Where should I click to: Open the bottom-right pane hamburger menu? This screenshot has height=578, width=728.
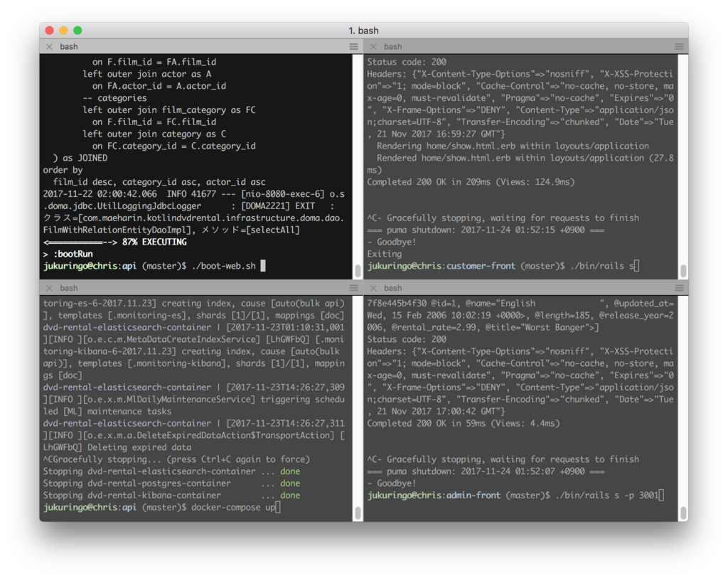[x=679, y=288]
